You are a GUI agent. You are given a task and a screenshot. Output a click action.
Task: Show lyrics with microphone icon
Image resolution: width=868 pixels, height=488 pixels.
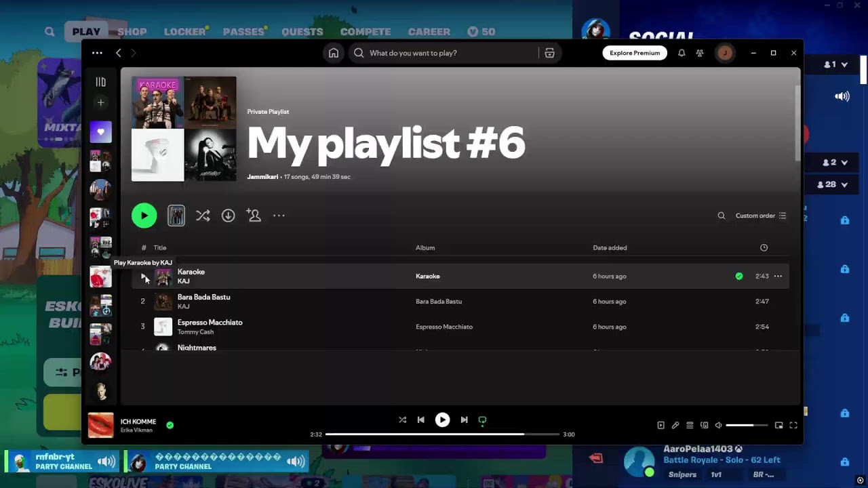(675, 425)
